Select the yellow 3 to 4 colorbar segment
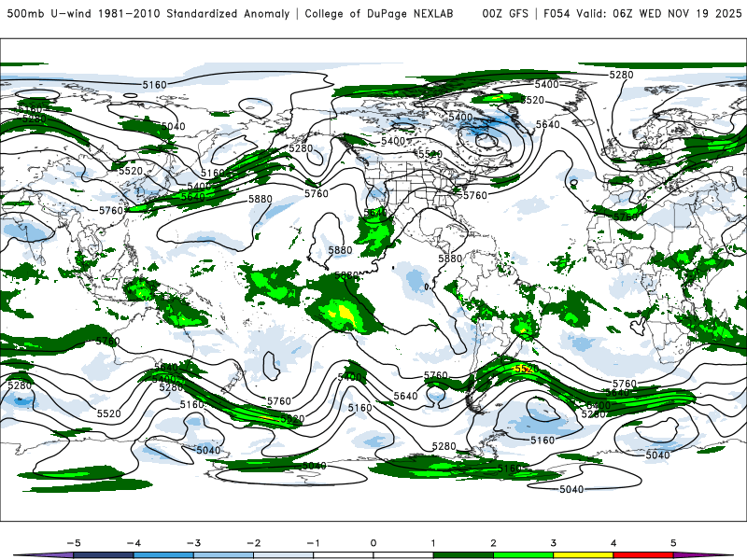 coord(583,555)
